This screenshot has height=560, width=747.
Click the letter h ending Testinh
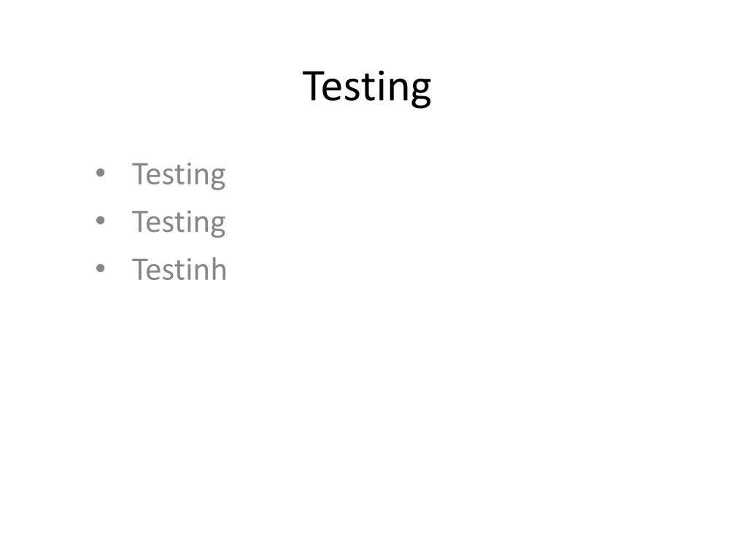(217, 268)
